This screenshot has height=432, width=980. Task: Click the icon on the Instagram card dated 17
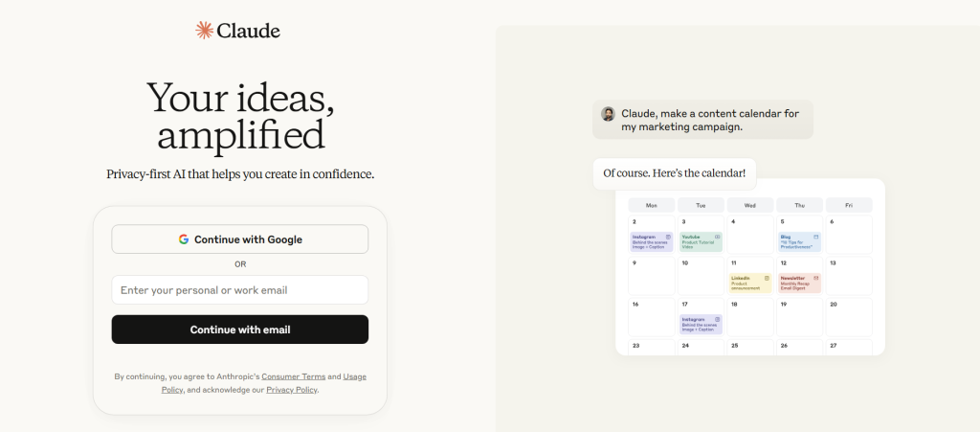pyautogui.click(x=718, y=319)
